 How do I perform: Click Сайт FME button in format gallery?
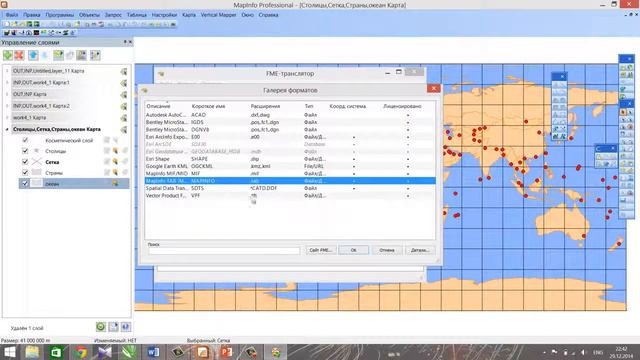(321, 250)
